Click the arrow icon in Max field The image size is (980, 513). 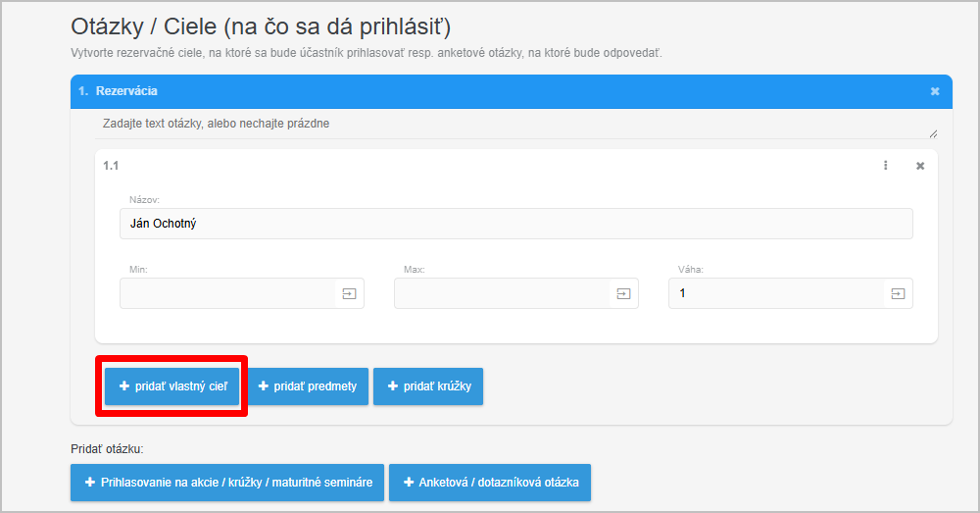pos(623,293)
